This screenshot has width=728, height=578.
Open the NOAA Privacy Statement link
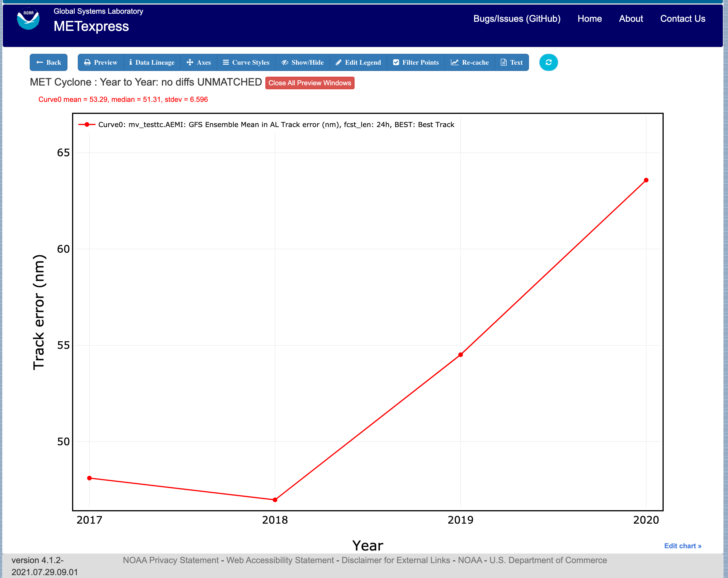(x=170, y=560)
